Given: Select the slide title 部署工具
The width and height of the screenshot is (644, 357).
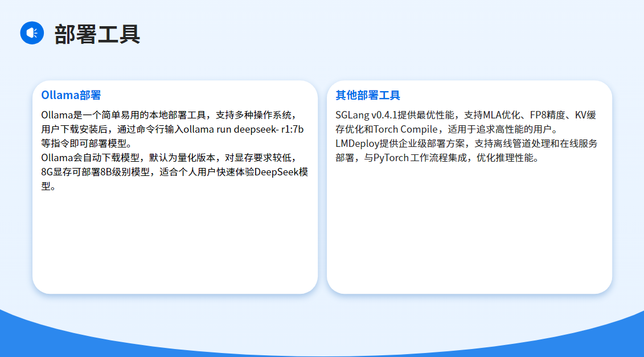Looking at the screenshot, I should (x=97, y=34).
